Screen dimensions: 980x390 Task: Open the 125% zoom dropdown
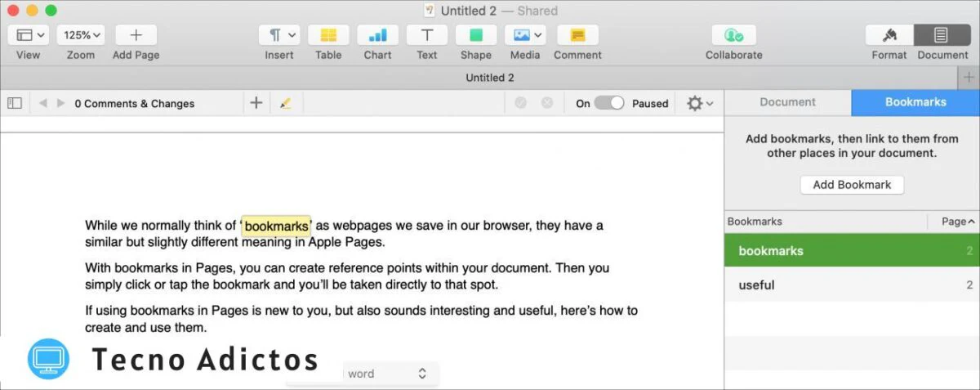tap(81, 35)
